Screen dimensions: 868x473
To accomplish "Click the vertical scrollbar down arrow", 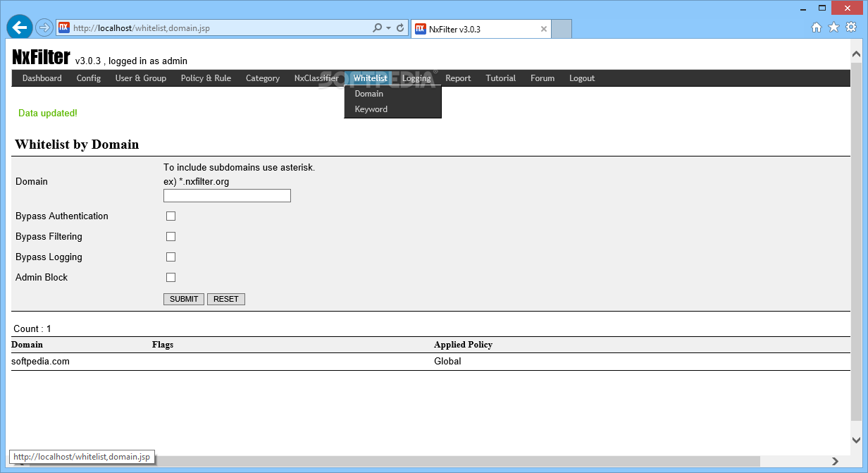I will pyautogui.click(x=857, y=439).
